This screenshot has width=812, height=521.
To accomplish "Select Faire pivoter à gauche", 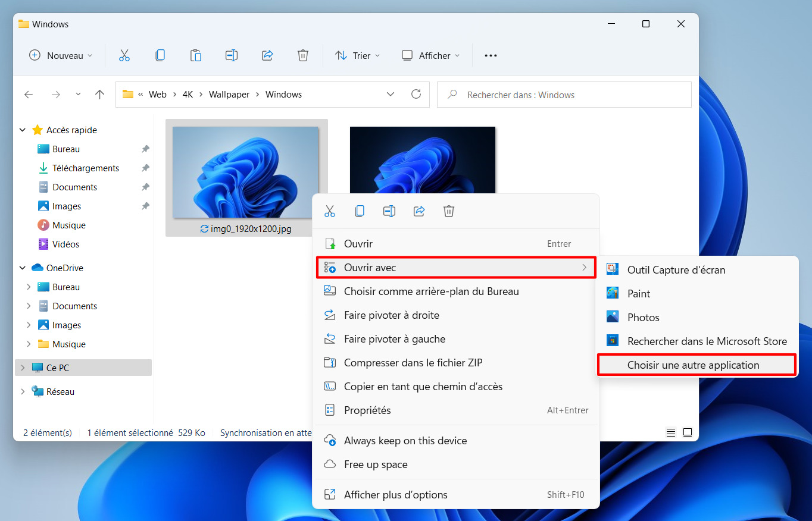I will (456, 339).
